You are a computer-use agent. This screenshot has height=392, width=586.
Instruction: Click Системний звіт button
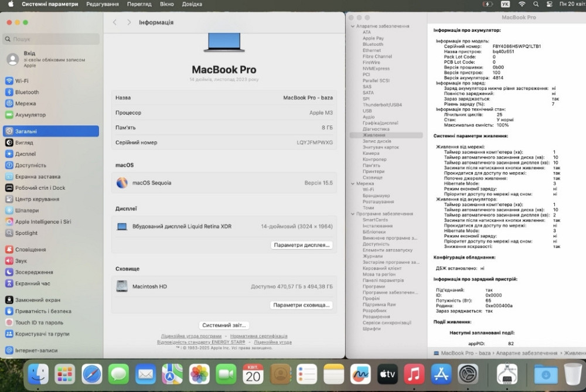click(224, 325)
